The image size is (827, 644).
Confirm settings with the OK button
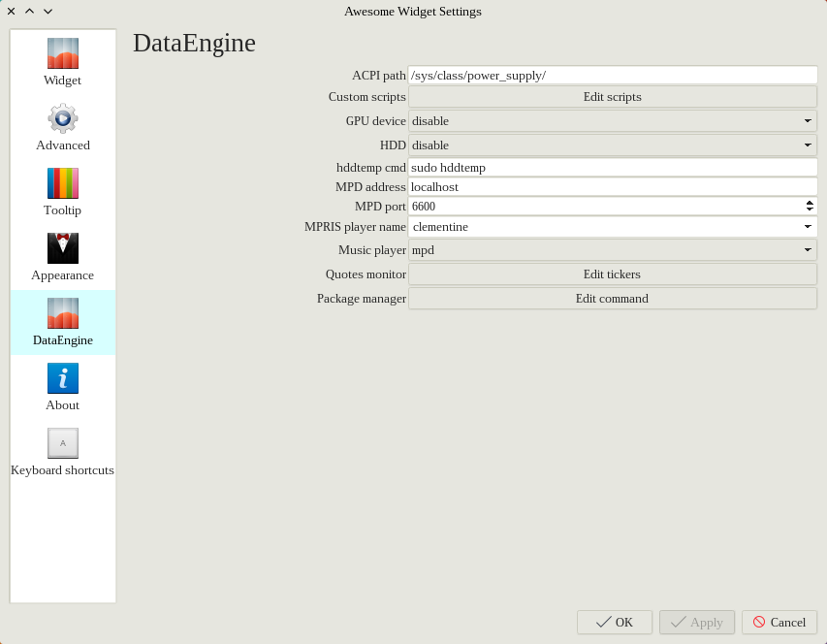pos(615,623)
